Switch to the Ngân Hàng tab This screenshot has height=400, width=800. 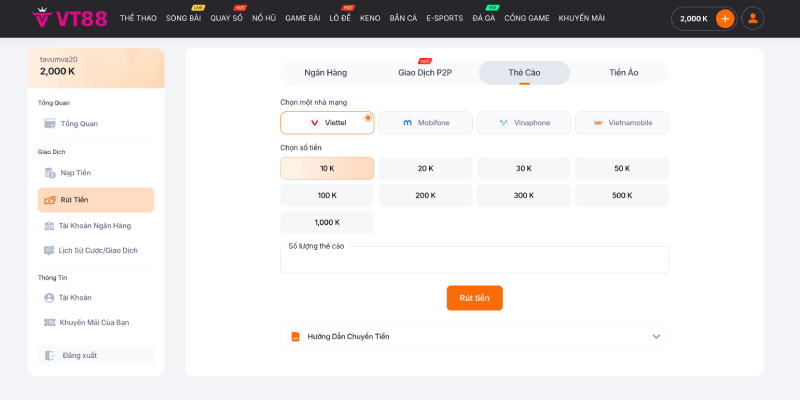325,73
